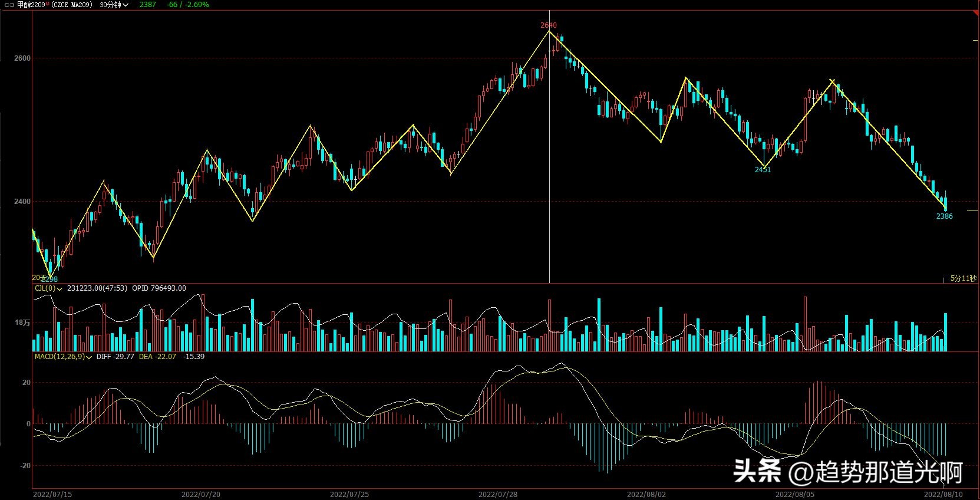980x500 pixels.
Task: Click the link icon beside 甲醇2209
Action: pyautogui.click(x=9, y=5)
